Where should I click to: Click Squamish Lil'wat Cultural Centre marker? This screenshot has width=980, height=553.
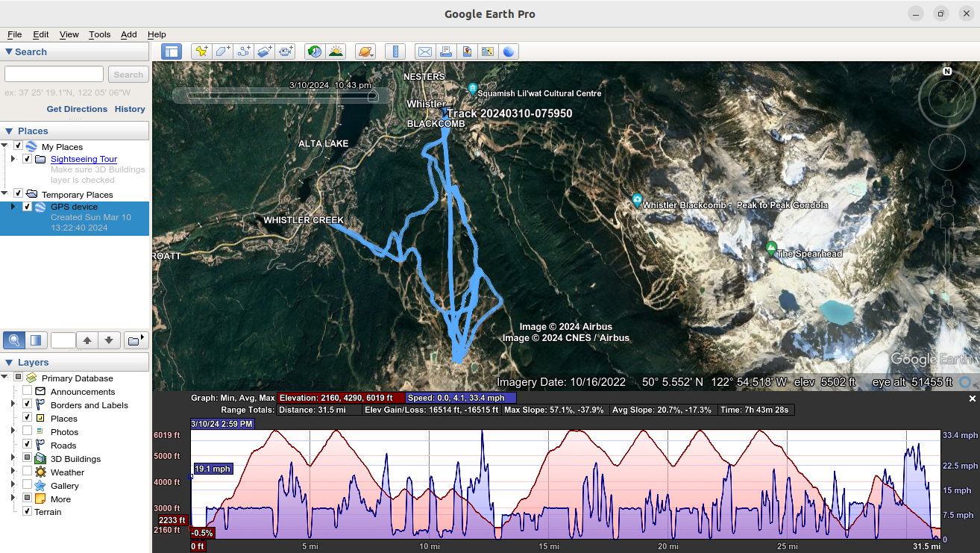tap(472, 89)
